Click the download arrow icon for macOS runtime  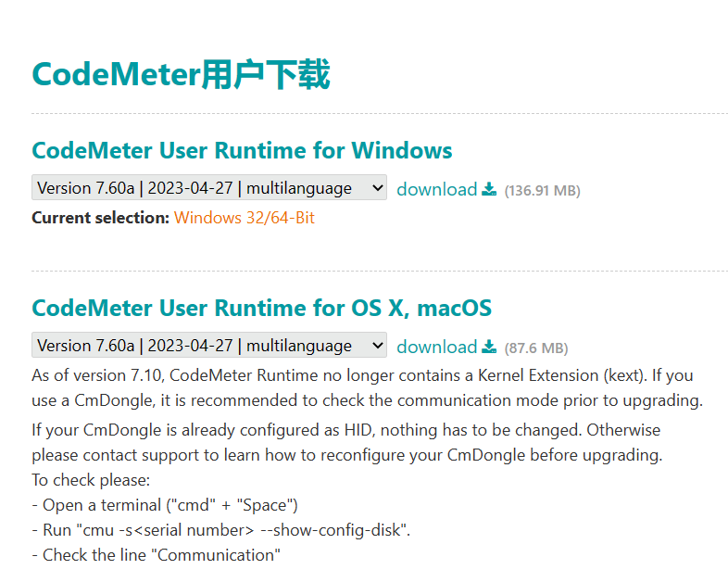click(x=489, y=347)
